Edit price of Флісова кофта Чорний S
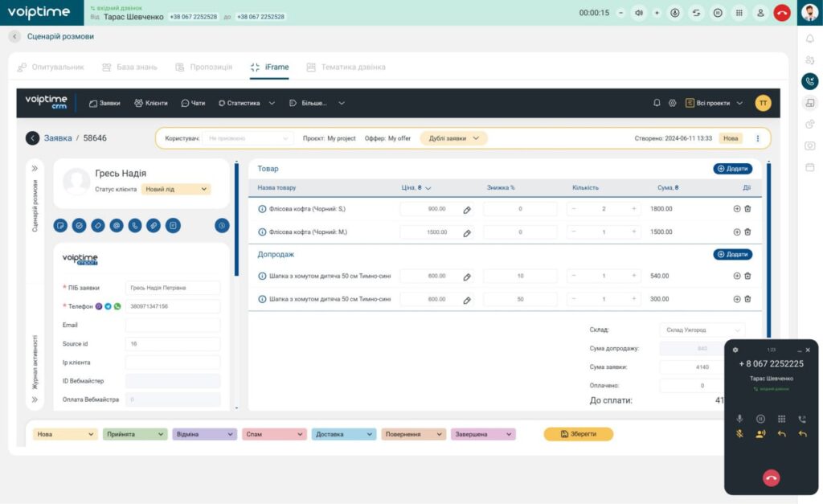 pyautogui.click(x=467, y=210)
